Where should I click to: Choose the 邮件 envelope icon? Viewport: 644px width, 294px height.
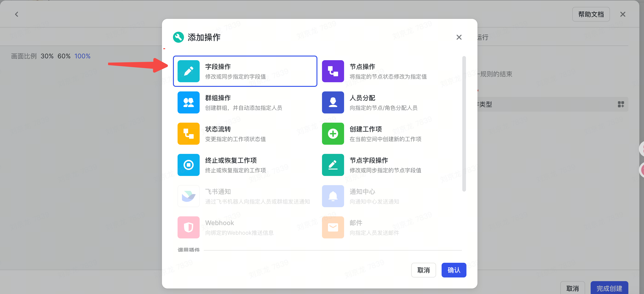point(333,227)
